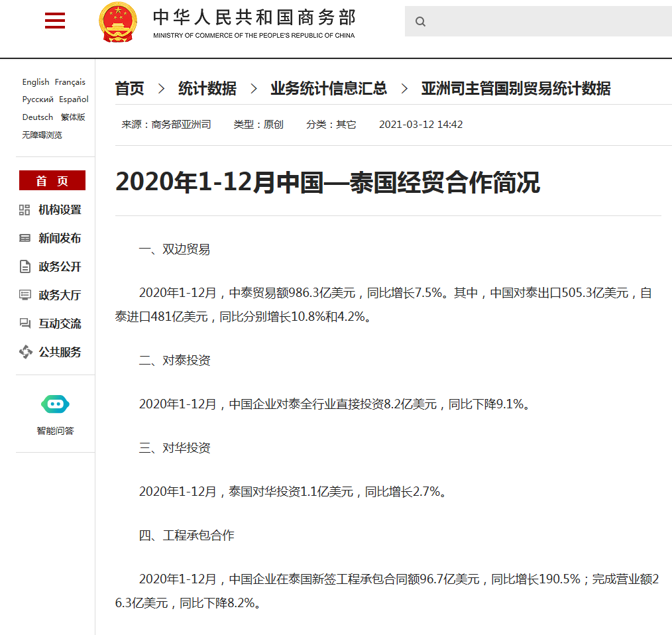Open 政务公开 menu item
The height and width of the screenshot is (635, 672).
pyautogui.click(x=60, y=266)
